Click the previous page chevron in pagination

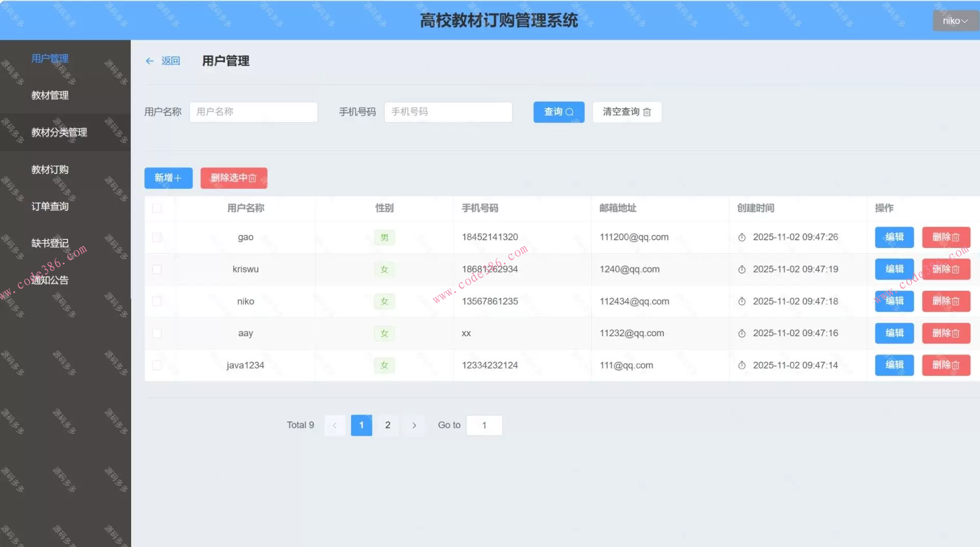click(x=335, y=425)
